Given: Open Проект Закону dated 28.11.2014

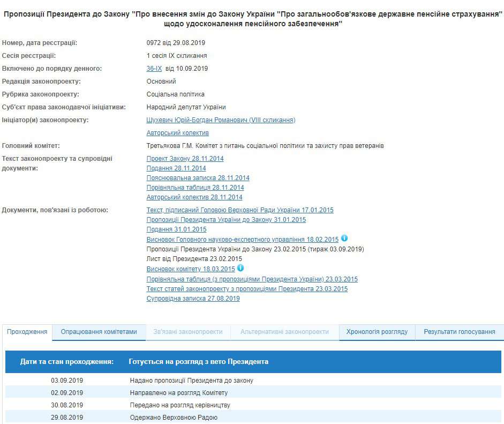Looking at the screenshot, I should [185, 158].
